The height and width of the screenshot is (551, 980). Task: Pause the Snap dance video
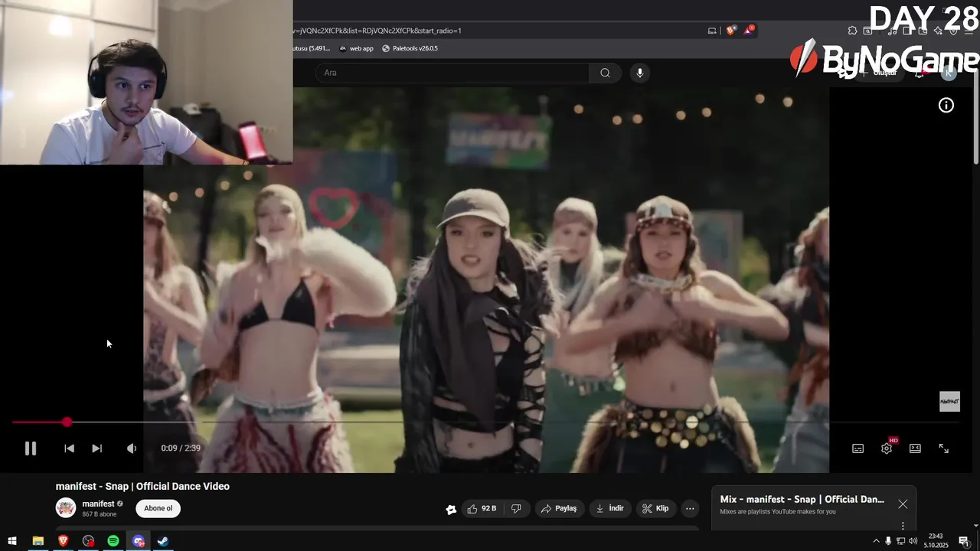click(31, 448)
